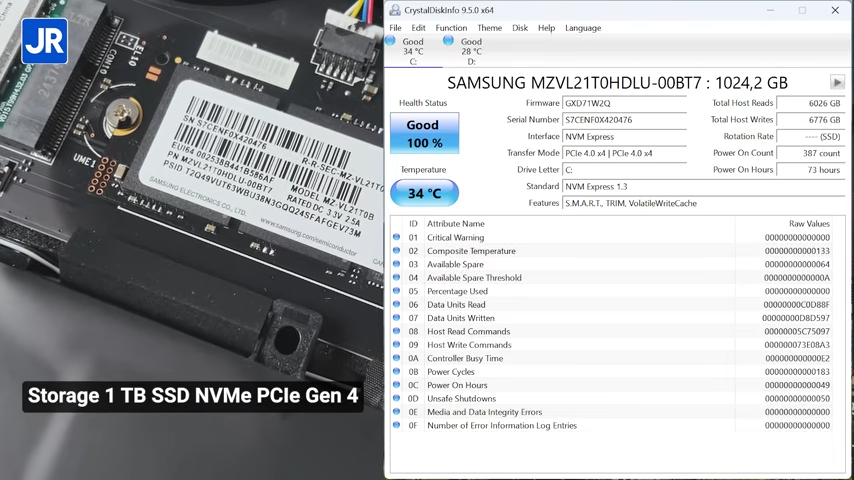This screenshot has height=480, width=854.
Task: Select raw value 00000000C0D88F
Action: (x=796, y=305)
